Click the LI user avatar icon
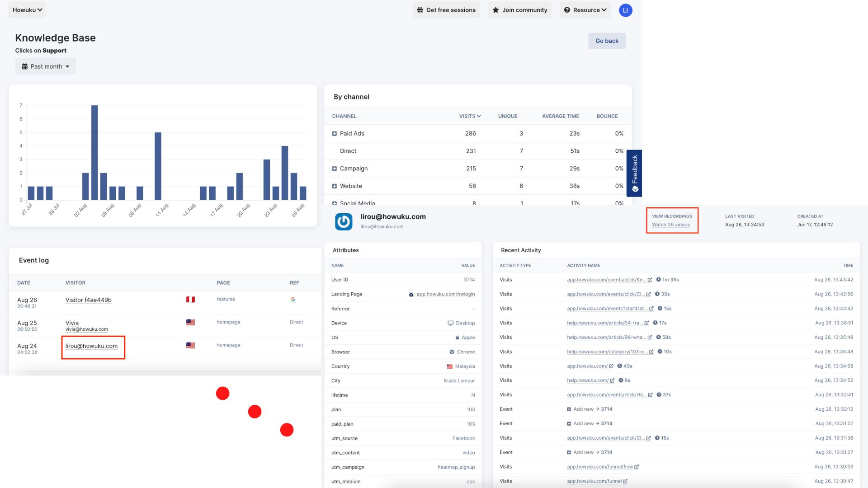The height and width of the screenshot is (488, 868). [x=625, y=10]
